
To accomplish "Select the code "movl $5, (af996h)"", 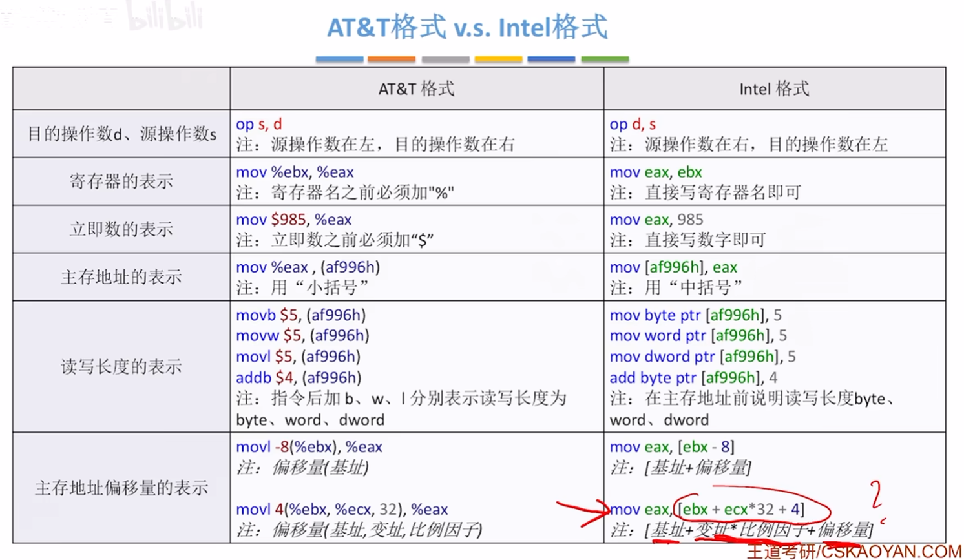I will [299, 357].
